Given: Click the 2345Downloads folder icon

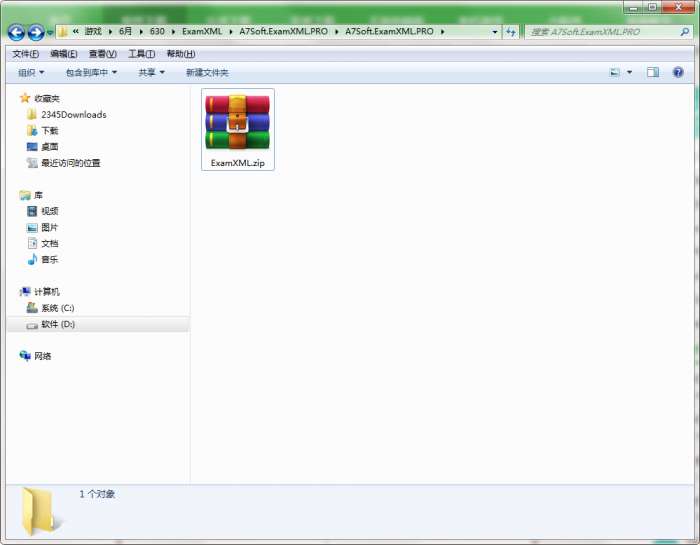Looking at the screenshot, I should (32, 114).
